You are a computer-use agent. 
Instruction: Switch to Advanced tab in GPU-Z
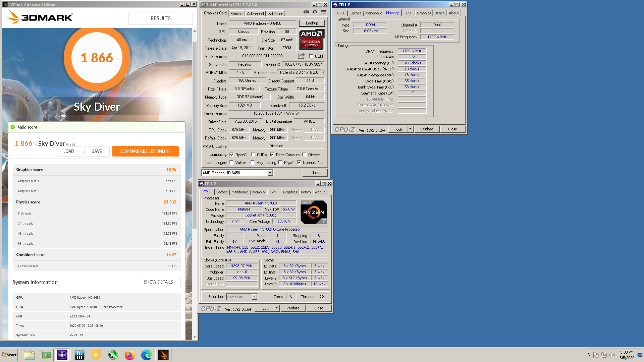tap(255, 14)
